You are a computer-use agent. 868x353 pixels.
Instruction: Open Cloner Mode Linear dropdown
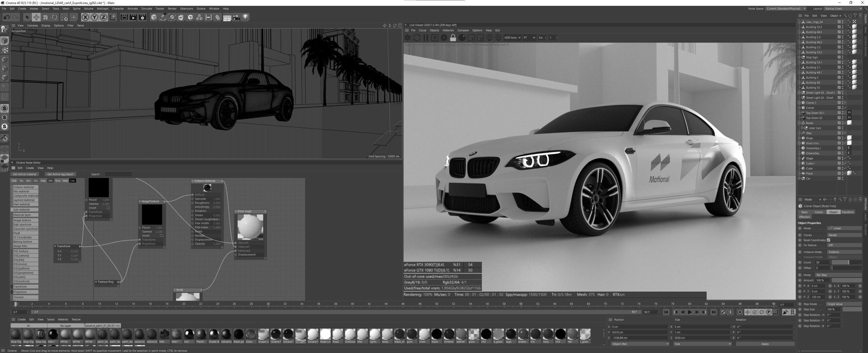point(844,228)
